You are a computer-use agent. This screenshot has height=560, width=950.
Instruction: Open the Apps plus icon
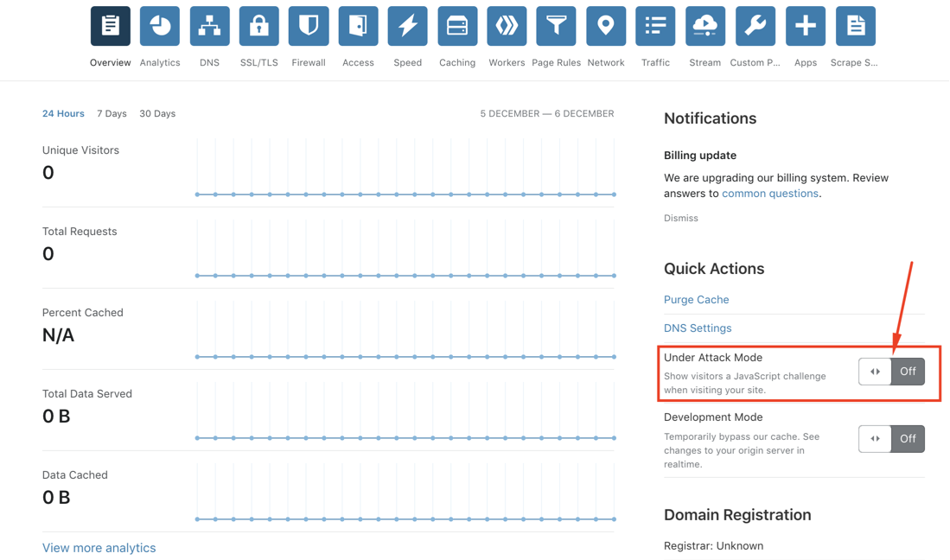805,26
